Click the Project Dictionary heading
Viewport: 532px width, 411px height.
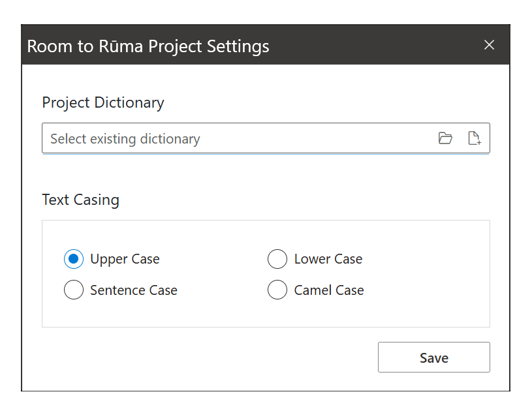103,102
